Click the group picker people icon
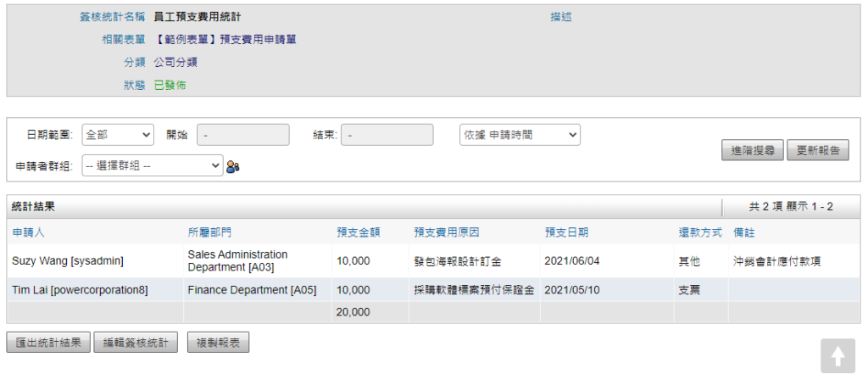 point(233,167)
